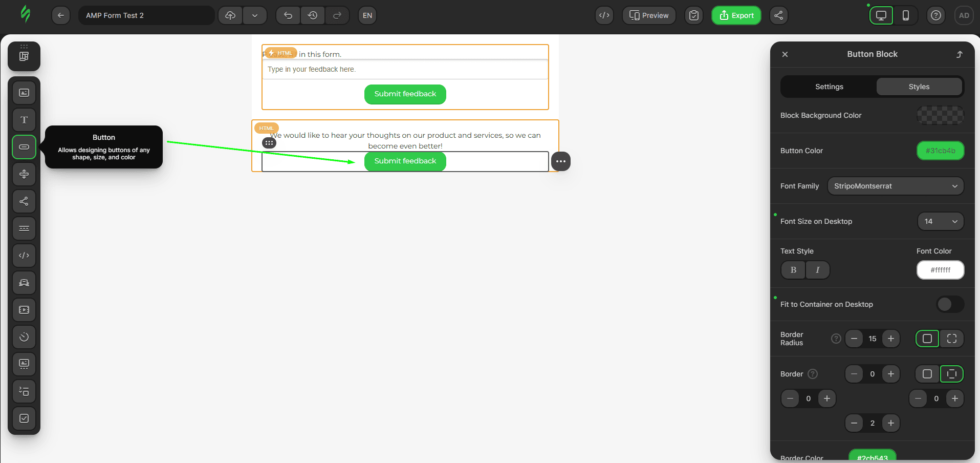This screenshot has height=463, width=980.
Task: Click the undo arrow in top toolbar
Action: coord(288,15)
